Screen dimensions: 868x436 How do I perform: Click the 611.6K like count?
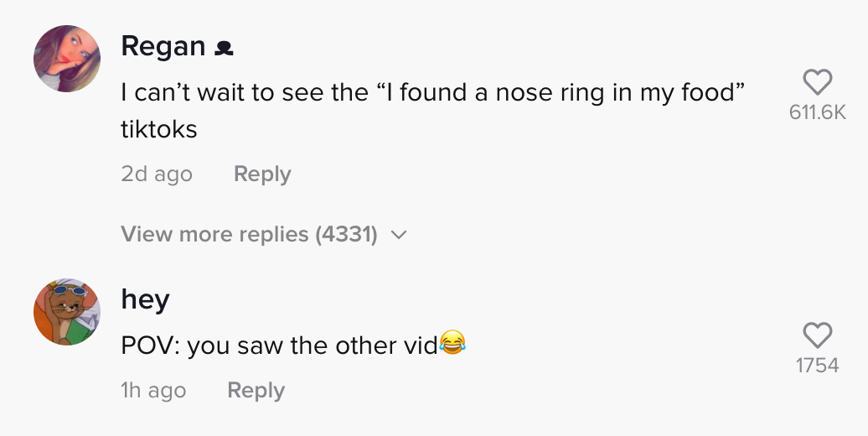(818, 112)
